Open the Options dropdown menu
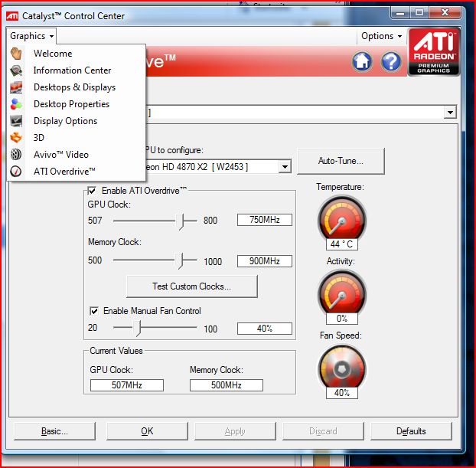This screenshot has height=468, width=476. coord(381,36)
